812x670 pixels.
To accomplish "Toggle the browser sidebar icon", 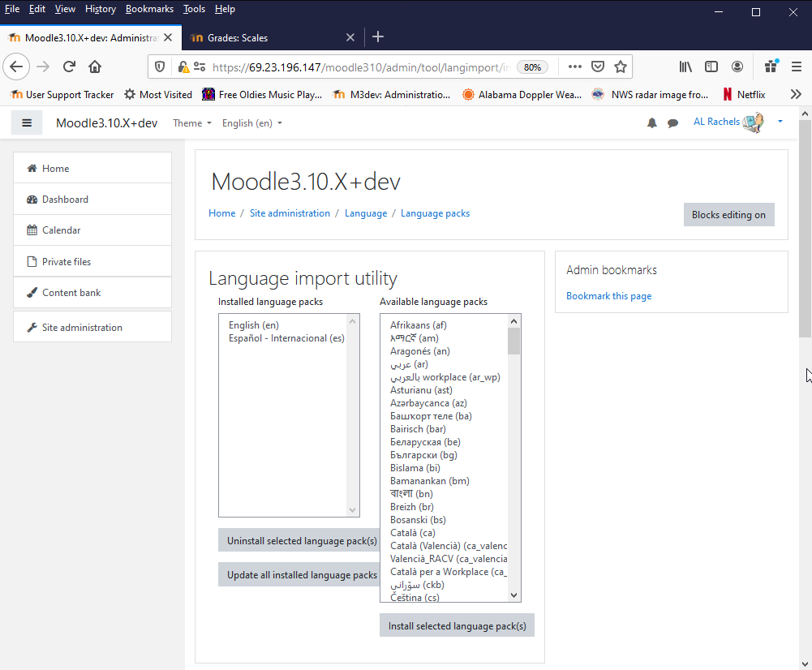I will (711, 67).
